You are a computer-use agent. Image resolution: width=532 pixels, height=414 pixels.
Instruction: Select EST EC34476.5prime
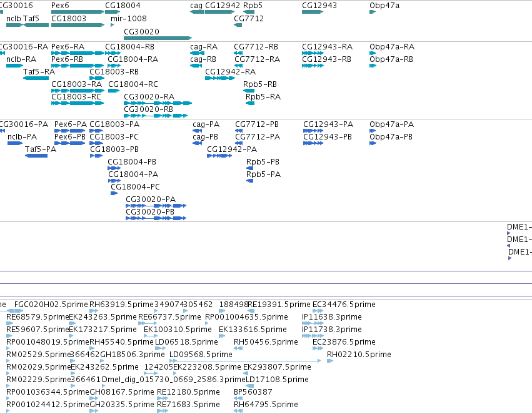point(318,311)
